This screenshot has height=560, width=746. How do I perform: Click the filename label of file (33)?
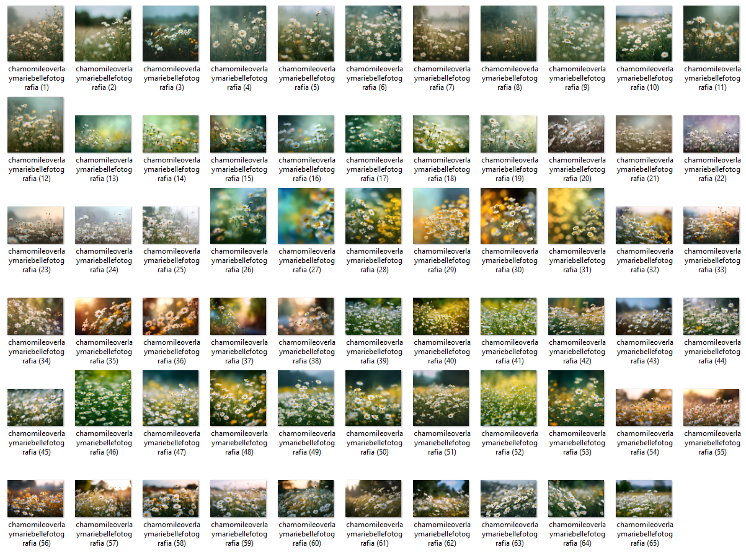(711, 260)
